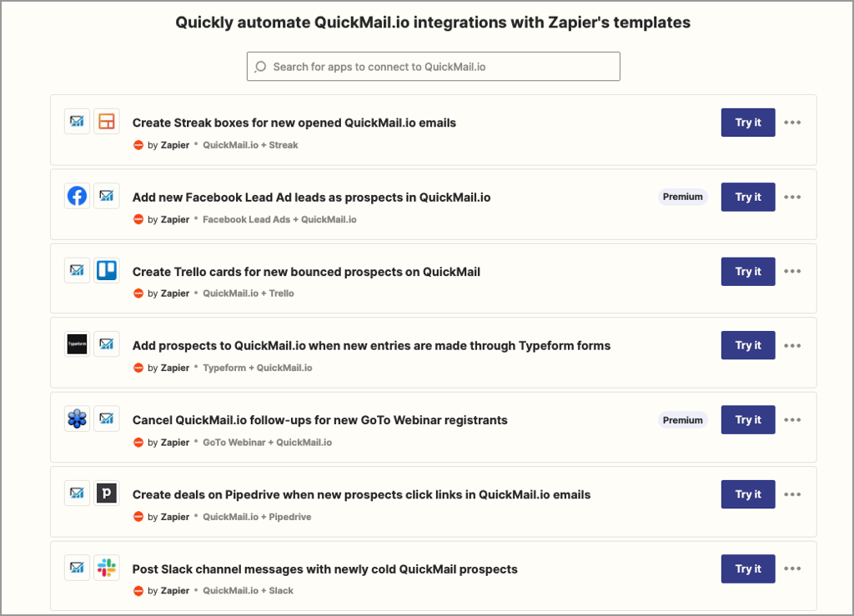Click the Pipedrive app icon
Image resolution: width=854 pixels, height=616 pixels.
coord(106,493)
